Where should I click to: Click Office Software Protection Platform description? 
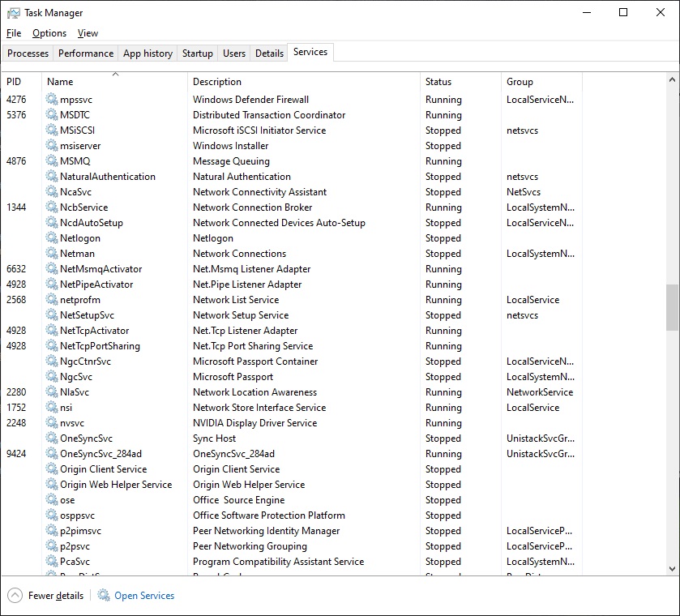tap(269, 515)
